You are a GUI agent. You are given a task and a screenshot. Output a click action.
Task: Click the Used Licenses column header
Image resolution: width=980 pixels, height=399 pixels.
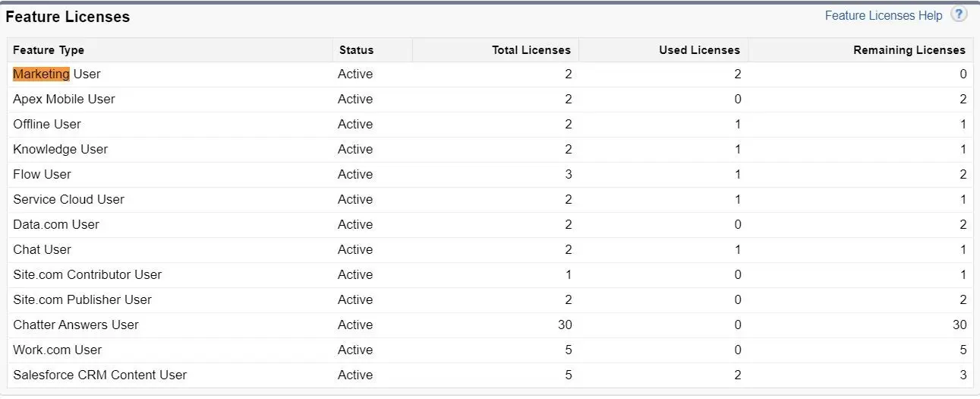point(699,50)
